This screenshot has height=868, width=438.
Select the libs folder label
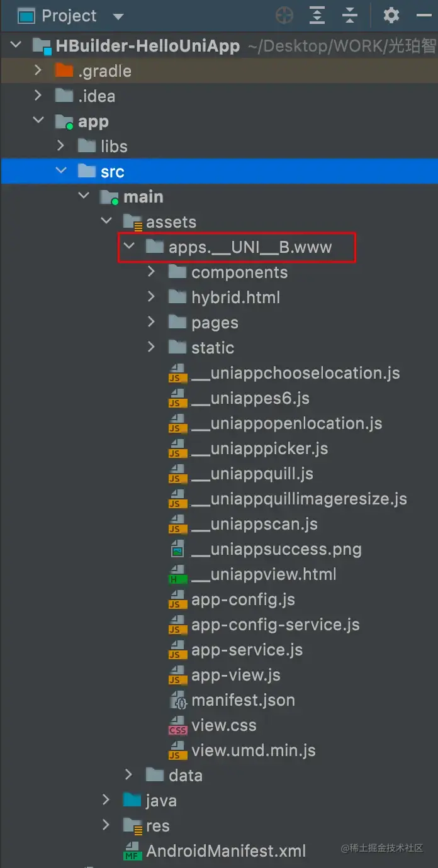tap(114, 147)
